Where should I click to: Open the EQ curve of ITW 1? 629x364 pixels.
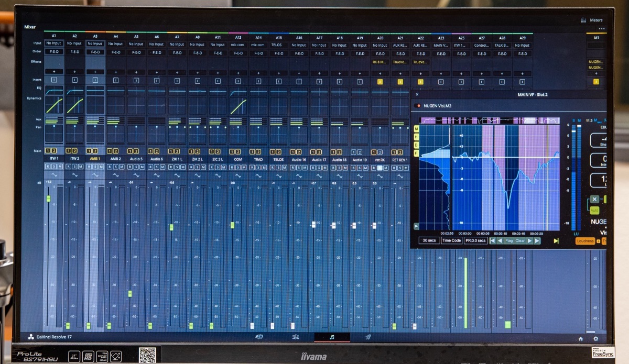pyautogui.click(x=54, y=91)
